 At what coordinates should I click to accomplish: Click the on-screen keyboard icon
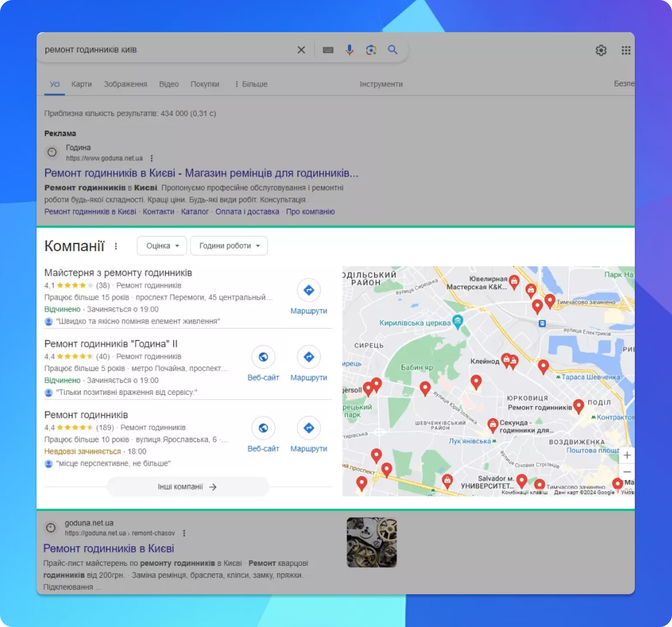point(327,50)
